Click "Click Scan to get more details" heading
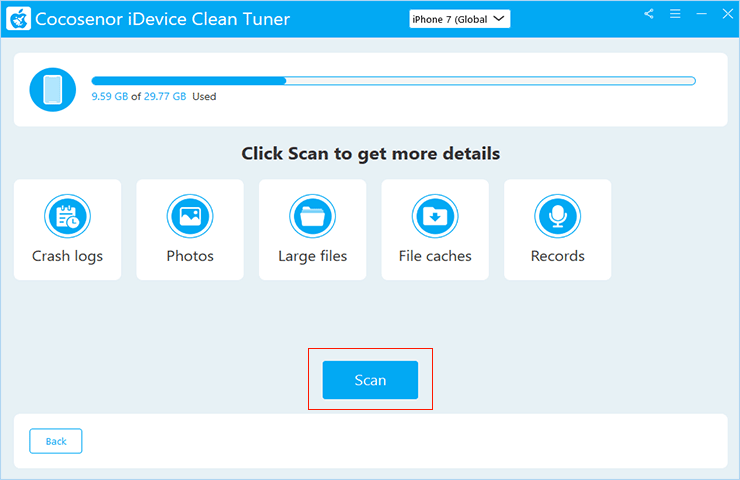Screen dimensions: 740x480 (370, 153)
